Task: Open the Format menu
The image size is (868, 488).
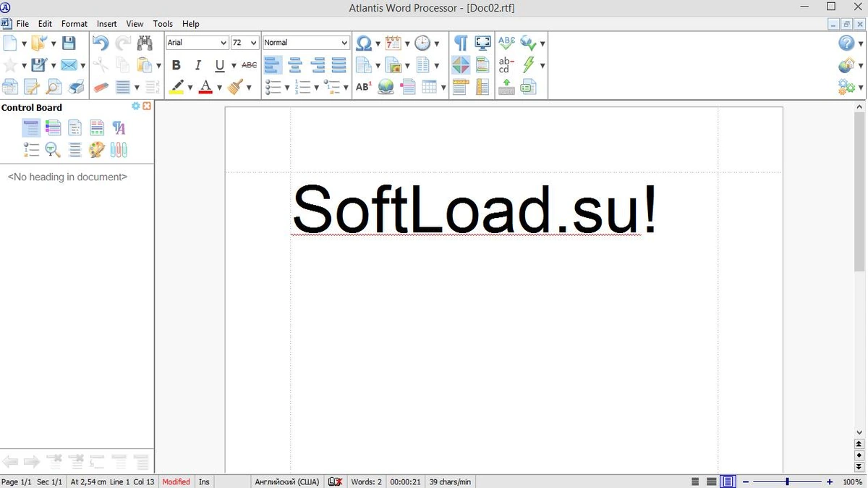Action: [75, 24]
